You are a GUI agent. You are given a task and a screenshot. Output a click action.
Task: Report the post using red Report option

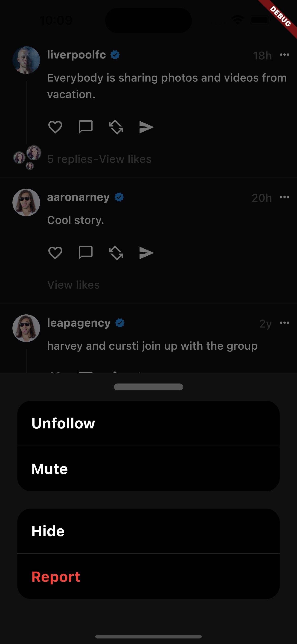pos(148,577)
